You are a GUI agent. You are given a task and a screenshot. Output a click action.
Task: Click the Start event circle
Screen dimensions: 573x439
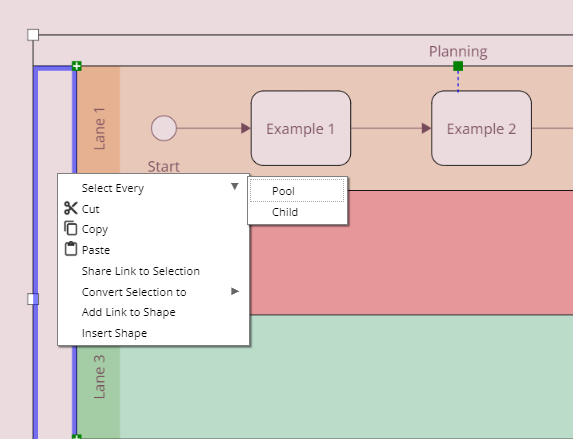(164, 128)
